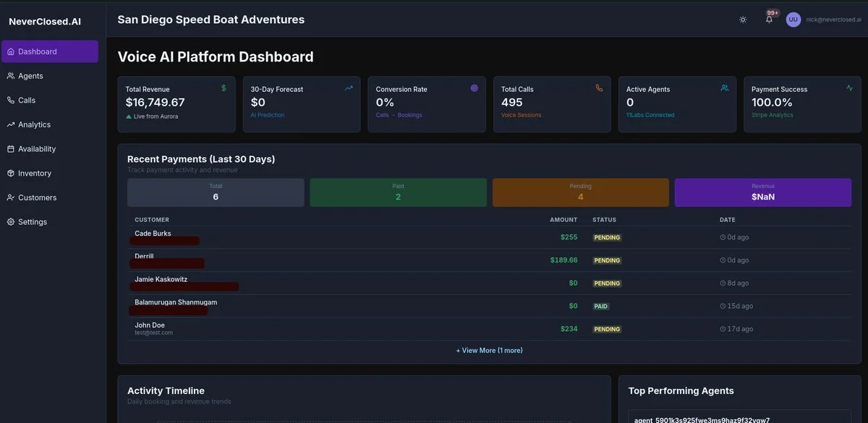Viewport: 868px width, 423px height.
Task: Click the Pending status badge for Cade Burks
Action: [x=606, y=236]
